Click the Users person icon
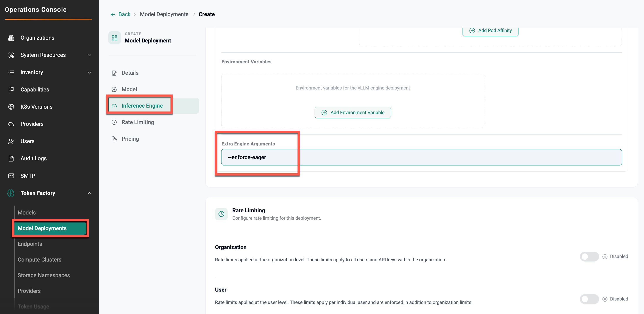Image resolution: width=644 pixels, height=314 pixels. pyautogui.click(x=11, y=141)
